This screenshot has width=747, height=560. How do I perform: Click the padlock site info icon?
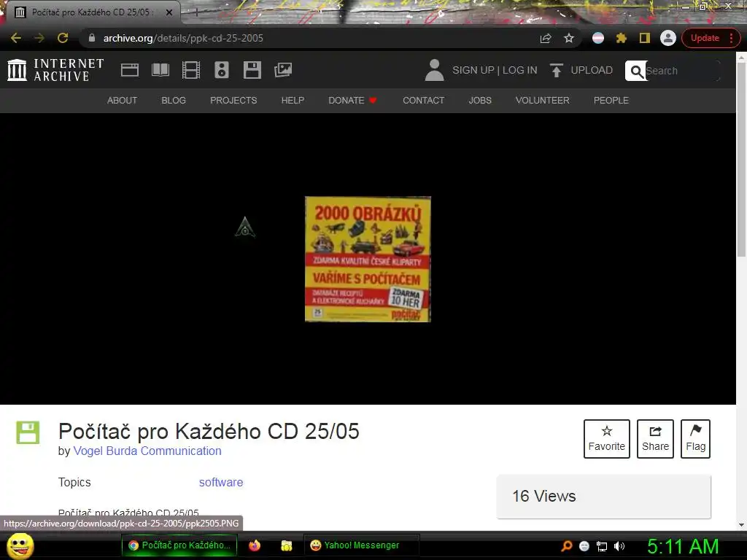pos(92,38)
